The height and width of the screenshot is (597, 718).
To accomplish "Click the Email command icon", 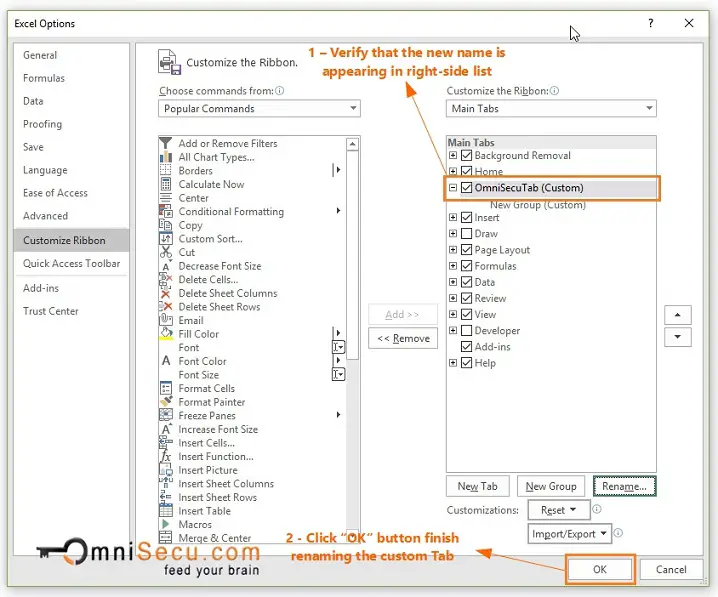I will 165,320.
